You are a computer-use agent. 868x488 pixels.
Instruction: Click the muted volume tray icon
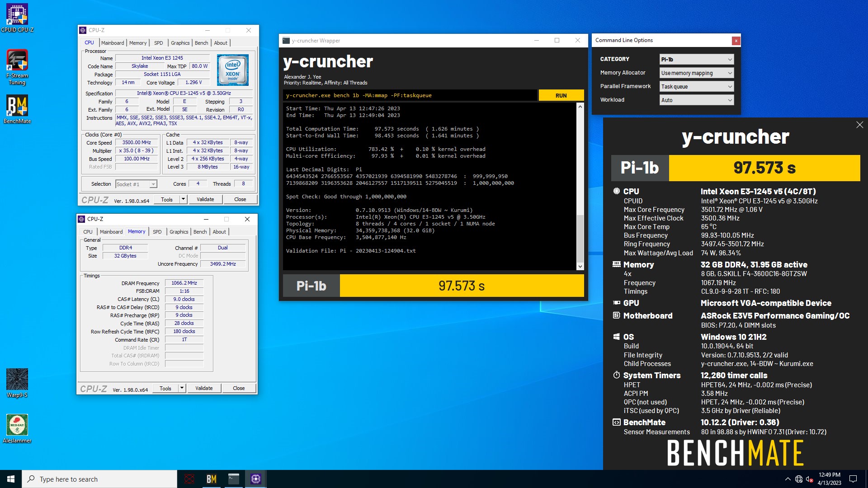810,479
